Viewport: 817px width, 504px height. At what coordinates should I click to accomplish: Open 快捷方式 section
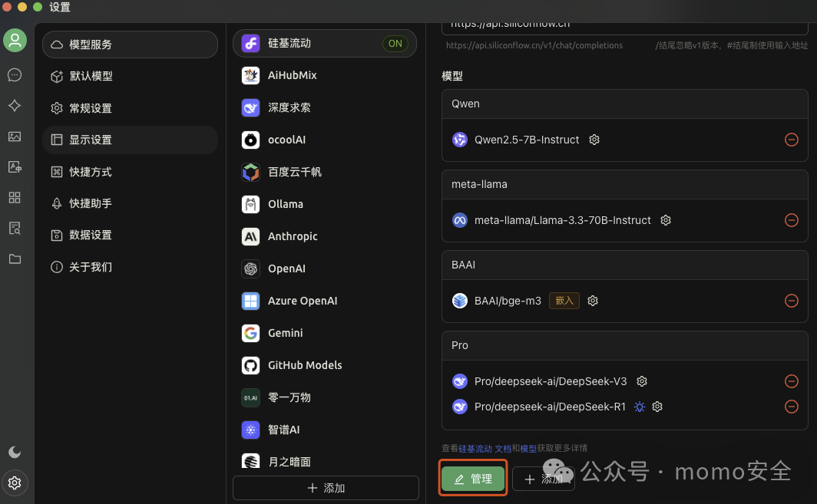(x=130, y=172)
